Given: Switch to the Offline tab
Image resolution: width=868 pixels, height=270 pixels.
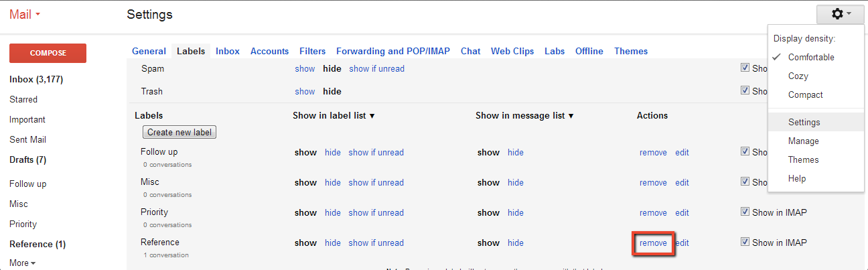Looking at the screenshot, I should pyautogui.click(x=589, y=51).
